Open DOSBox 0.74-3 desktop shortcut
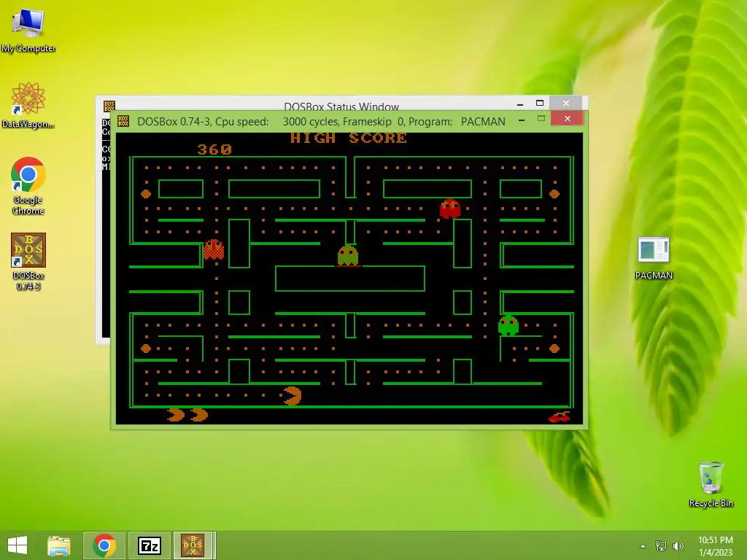747x560 pixels. click(28, 262)
